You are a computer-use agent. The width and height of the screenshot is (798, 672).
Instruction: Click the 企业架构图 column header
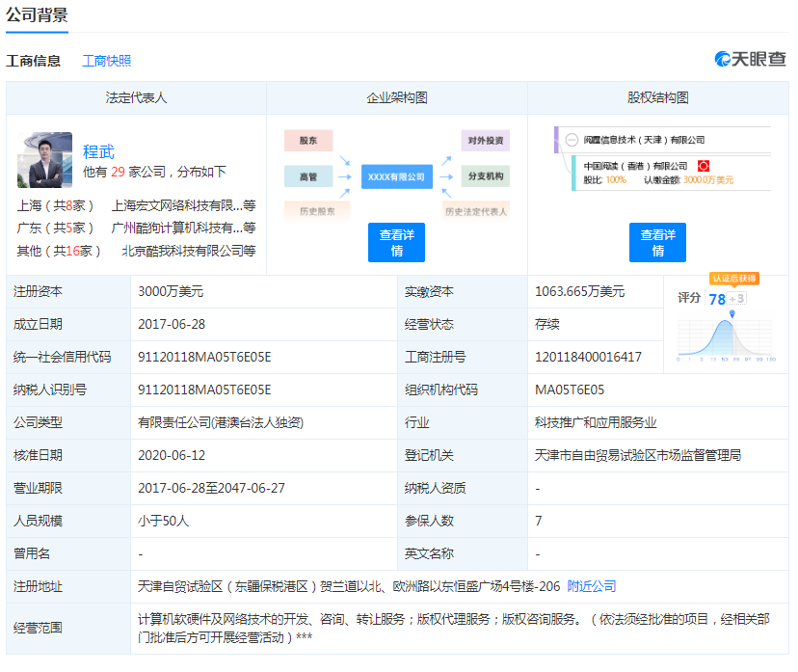click(397, 97)
